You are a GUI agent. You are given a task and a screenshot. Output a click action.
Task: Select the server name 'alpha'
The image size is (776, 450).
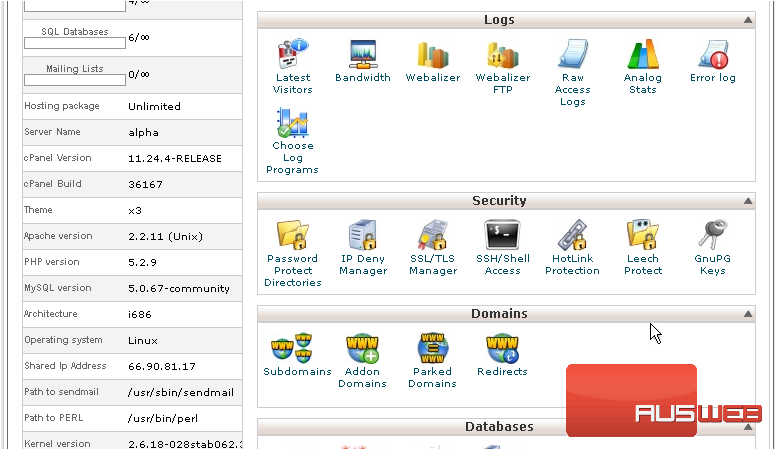pyautogui.click(x=144, y=133)
